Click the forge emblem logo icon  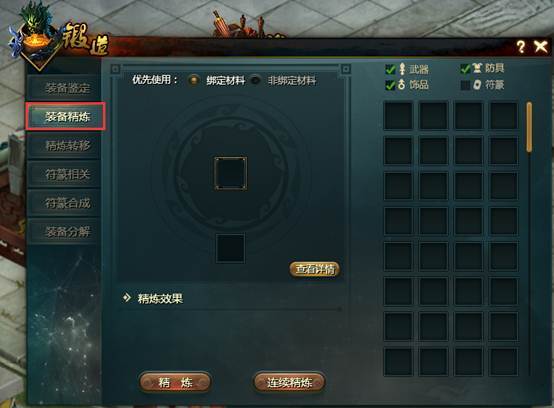(x=34, y=35)
